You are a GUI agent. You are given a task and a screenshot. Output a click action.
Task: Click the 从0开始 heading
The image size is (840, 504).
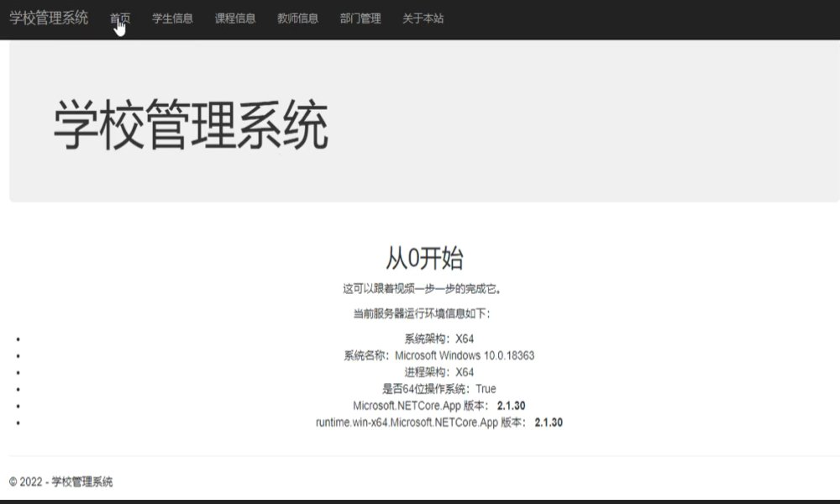424,258
